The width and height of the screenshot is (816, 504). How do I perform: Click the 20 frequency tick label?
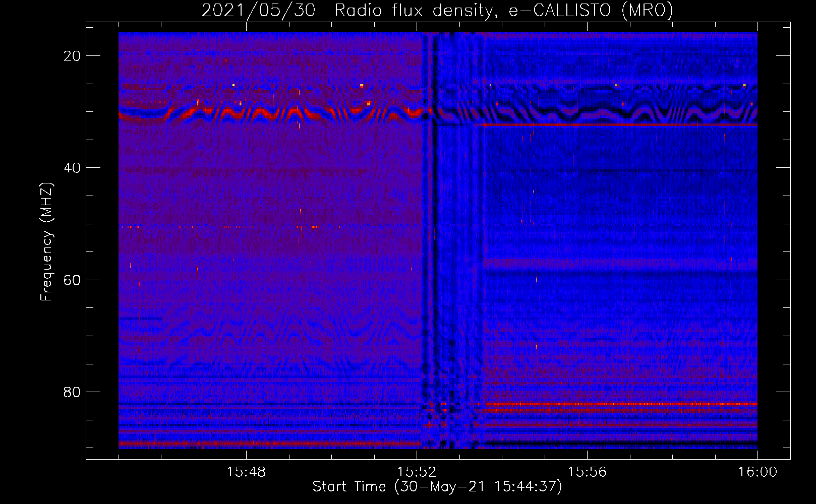coord(72,56)
